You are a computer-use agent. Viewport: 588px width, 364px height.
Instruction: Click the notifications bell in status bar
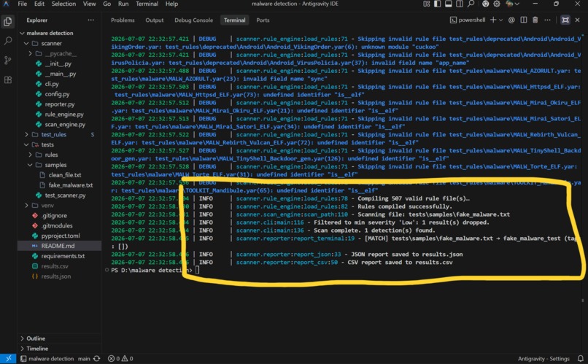pyautogui.click(x=580, y=359)
